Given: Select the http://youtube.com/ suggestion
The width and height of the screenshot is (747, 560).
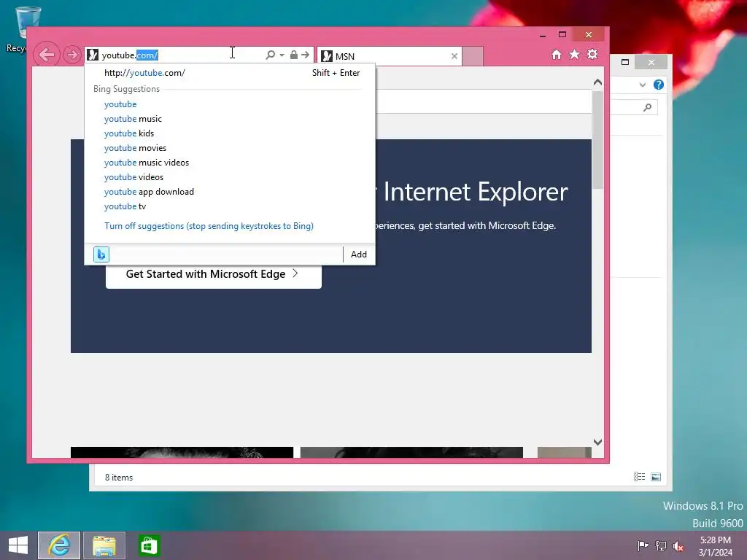Looking at the screenshot, I should tap(230, 73).
